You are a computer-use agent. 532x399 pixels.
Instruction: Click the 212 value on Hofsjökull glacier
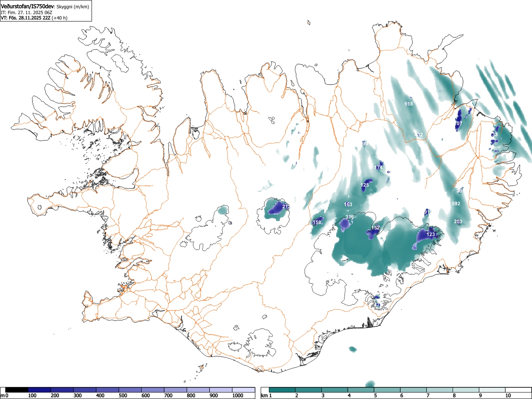click(286, 207)
